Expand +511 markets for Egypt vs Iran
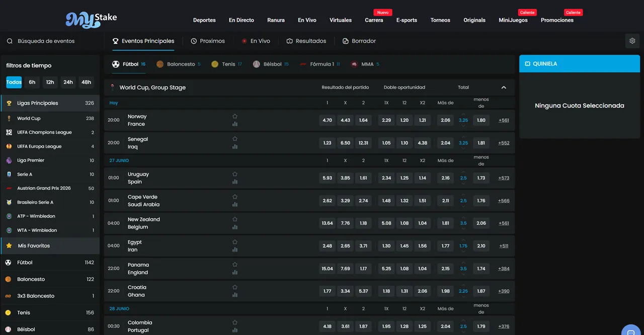 click(504, 246)
